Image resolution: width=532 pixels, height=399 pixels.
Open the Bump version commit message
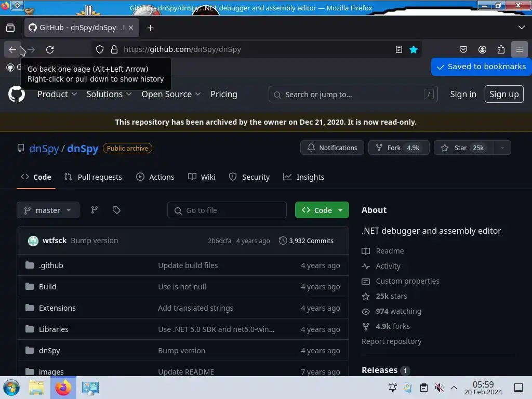pos(95,241)
